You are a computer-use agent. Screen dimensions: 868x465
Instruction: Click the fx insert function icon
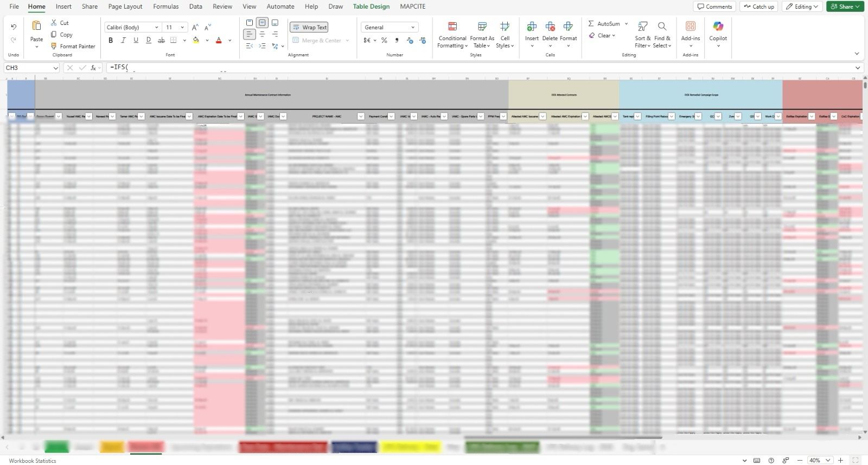(94, 68)
